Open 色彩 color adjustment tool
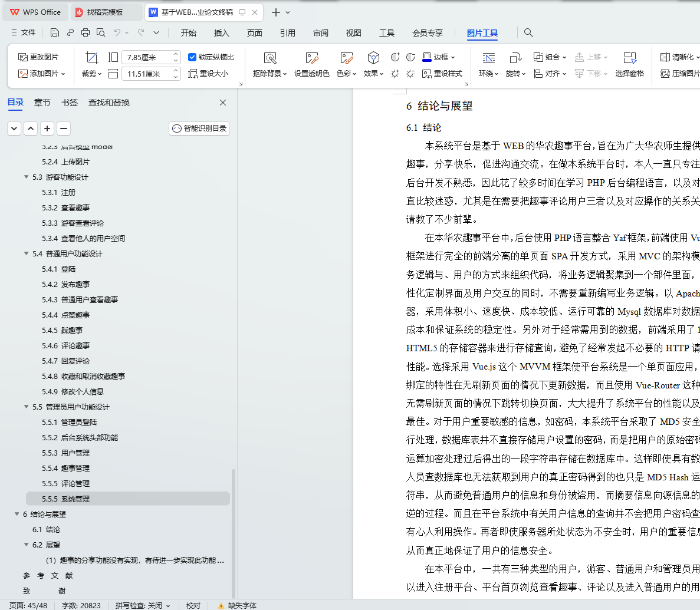The width and height of the screenshot is (700, 610). click(346, 65)
